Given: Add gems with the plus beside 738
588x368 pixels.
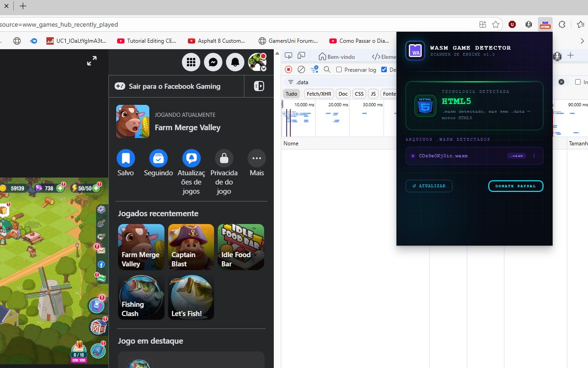Looking at the screenshot, I should pyautogui.click(x=60, y=188).
